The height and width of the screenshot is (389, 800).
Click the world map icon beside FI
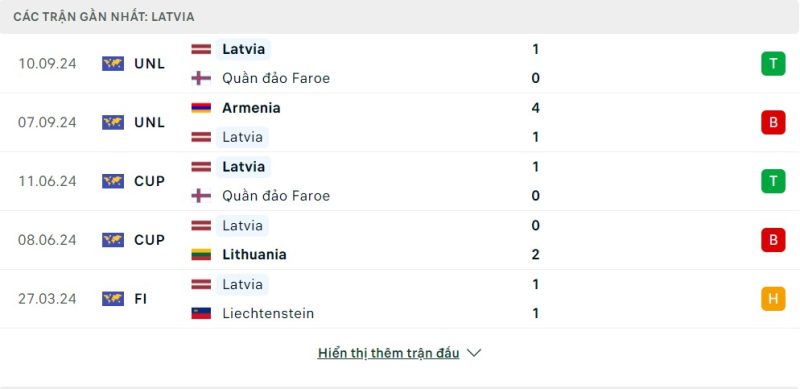(113, 299)
